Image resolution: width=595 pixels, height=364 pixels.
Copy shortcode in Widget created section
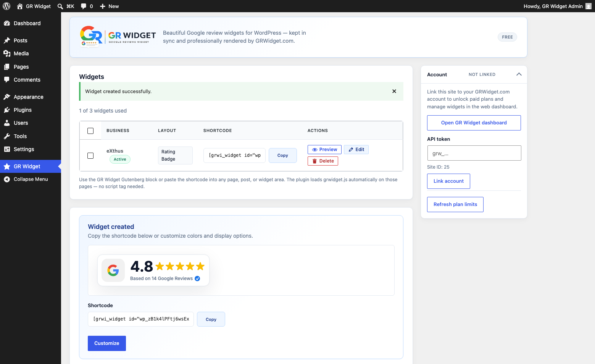click(211, 319)
